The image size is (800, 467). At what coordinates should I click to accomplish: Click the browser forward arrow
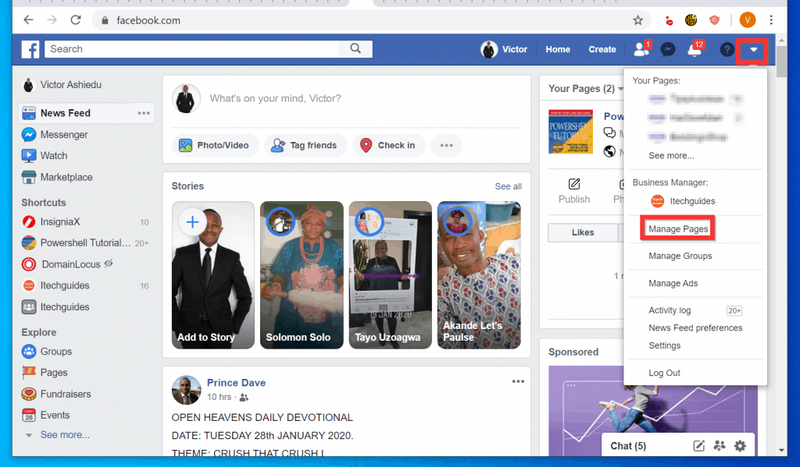point(52,20)
